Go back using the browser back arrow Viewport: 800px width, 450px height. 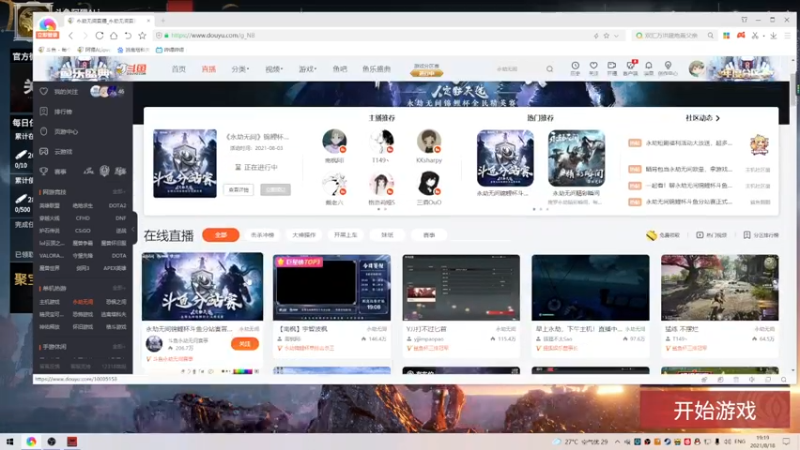click(71, 35)
